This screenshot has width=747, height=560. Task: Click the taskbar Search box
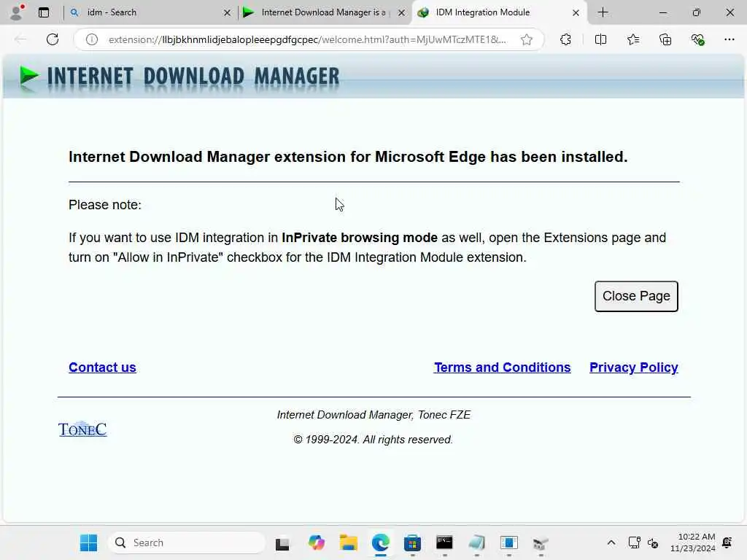187,542
